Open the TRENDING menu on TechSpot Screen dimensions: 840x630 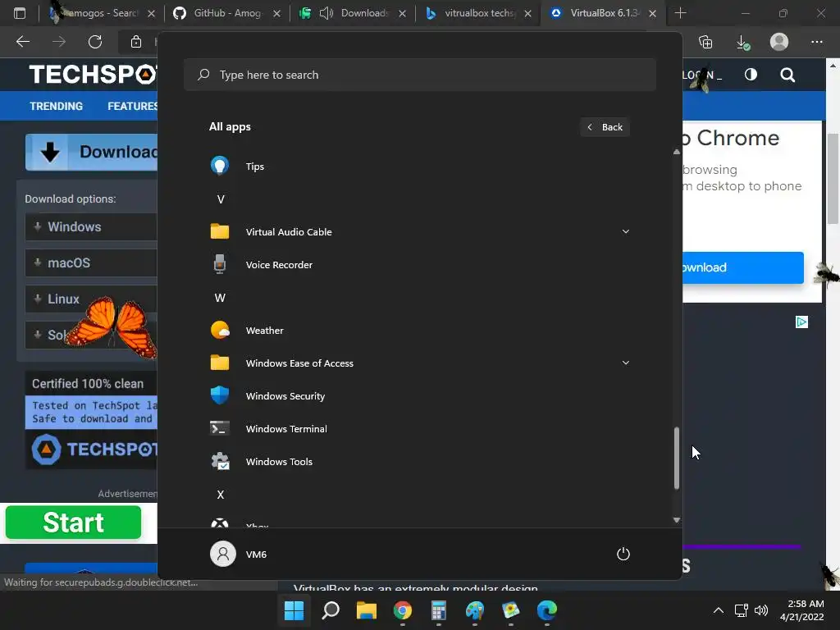coord(57,106)
